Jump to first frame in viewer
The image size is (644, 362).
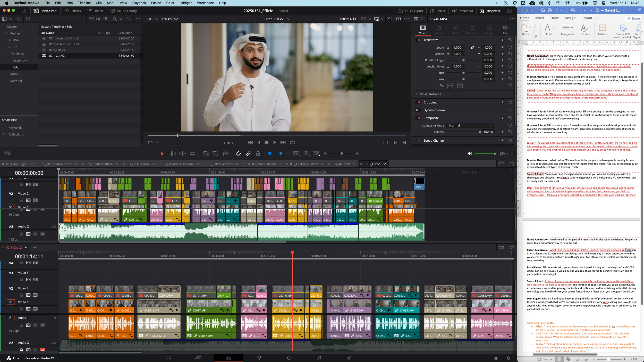pyautogui.click(x=250, y=142)
